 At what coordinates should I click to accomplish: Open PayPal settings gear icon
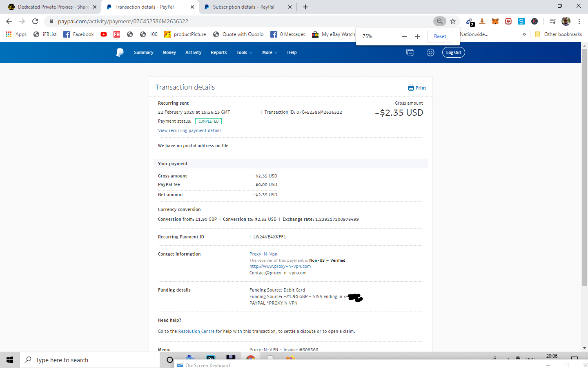click(430, 52)
